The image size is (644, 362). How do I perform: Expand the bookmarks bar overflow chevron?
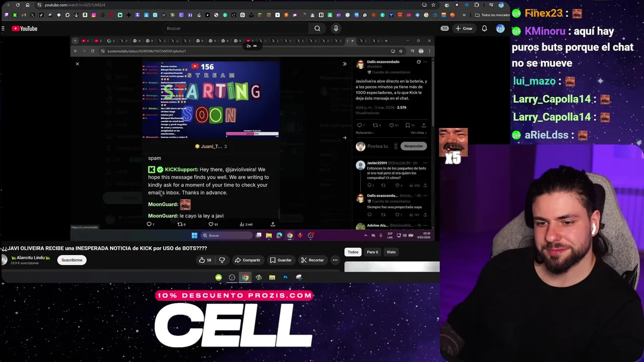[464, 15]
